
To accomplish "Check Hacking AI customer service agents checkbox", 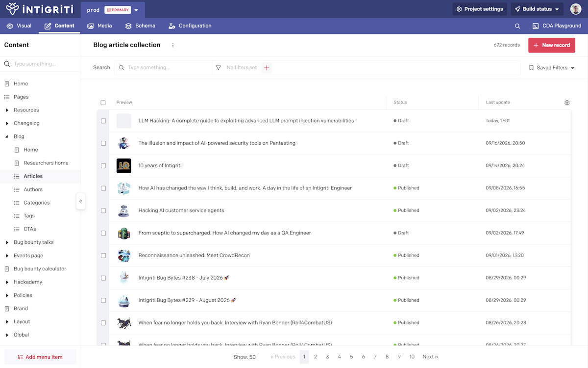I will tap(103, 210).
